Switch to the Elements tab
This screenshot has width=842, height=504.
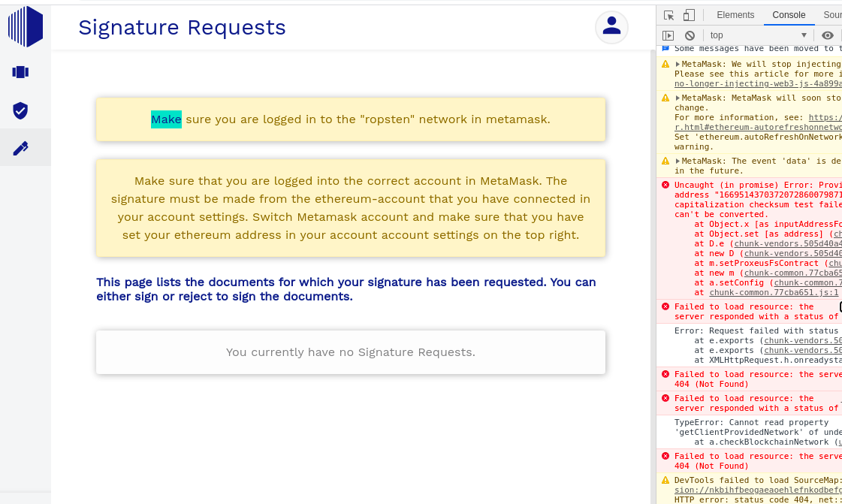[x=735, y=15]
